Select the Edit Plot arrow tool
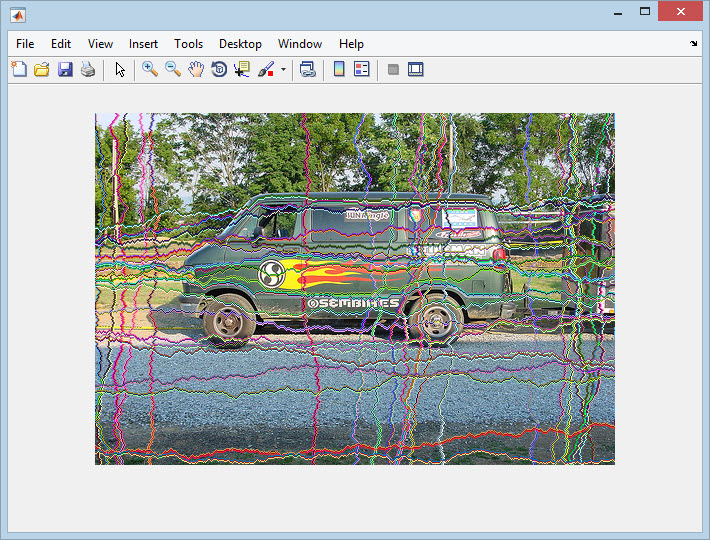The image size is (710, 540). pyautogui.click(x=120, y=69)
